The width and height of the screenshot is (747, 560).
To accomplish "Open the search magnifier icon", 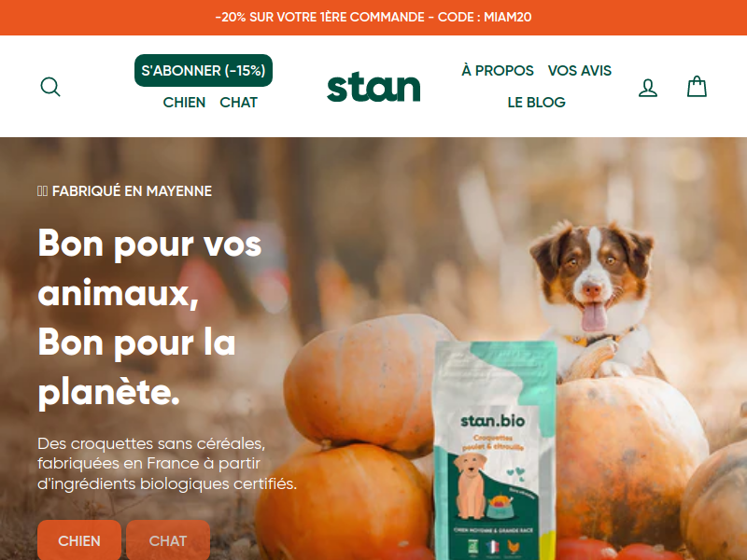I will click(x=50, y=87).
